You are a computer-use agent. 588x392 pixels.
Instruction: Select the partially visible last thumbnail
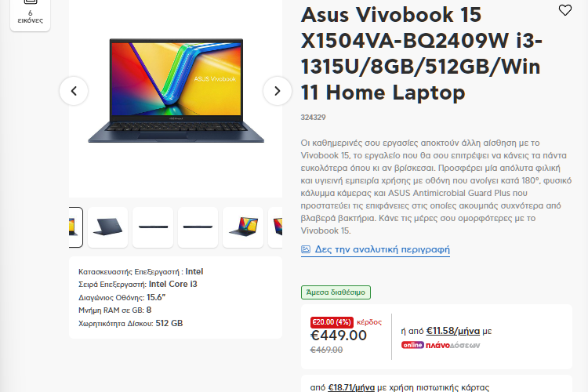tap(276, 227)
